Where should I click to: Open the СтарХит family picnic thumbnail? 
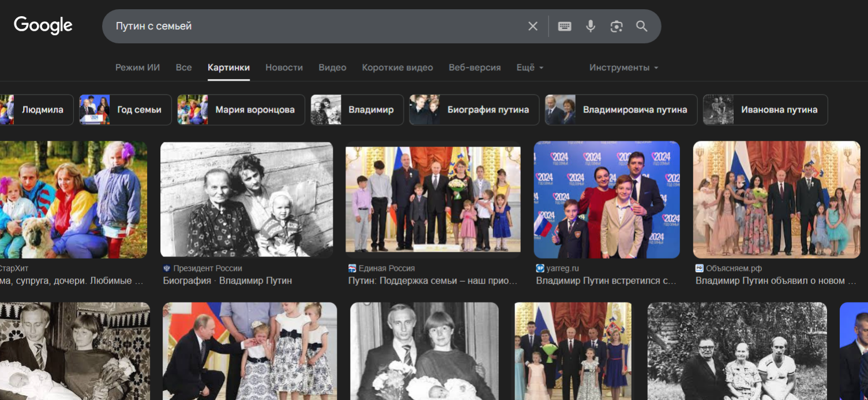tap(73, 199)
